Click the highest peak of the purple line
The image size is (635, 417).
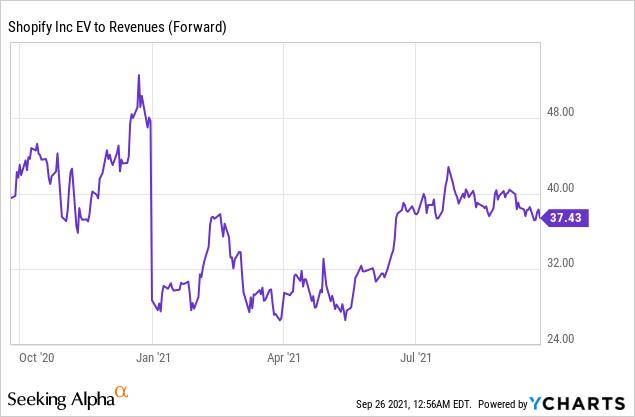click(138, 75)
